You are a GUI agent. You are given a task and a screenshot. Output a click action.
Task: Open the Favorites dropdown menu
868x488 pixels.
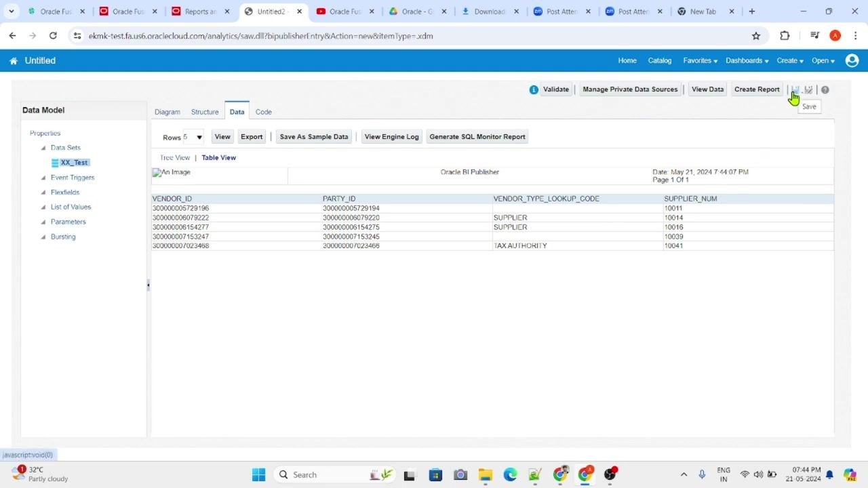tap(701, 60)
